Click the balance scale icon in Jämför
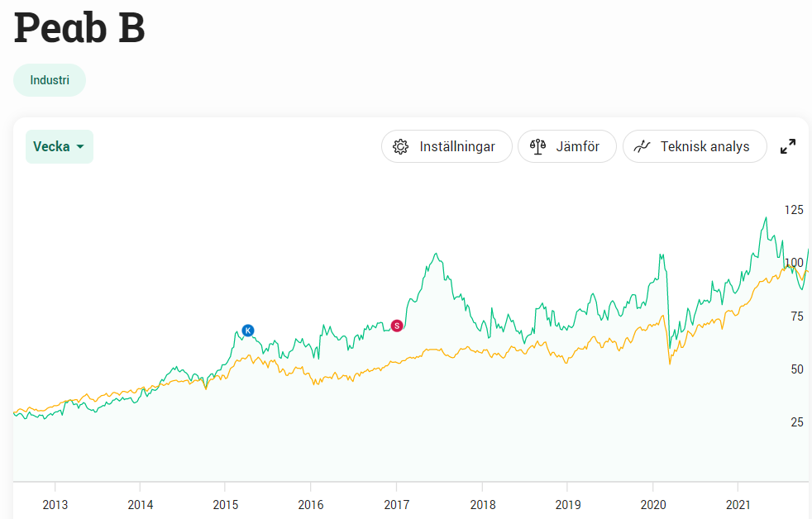 (x=538, y=147)
